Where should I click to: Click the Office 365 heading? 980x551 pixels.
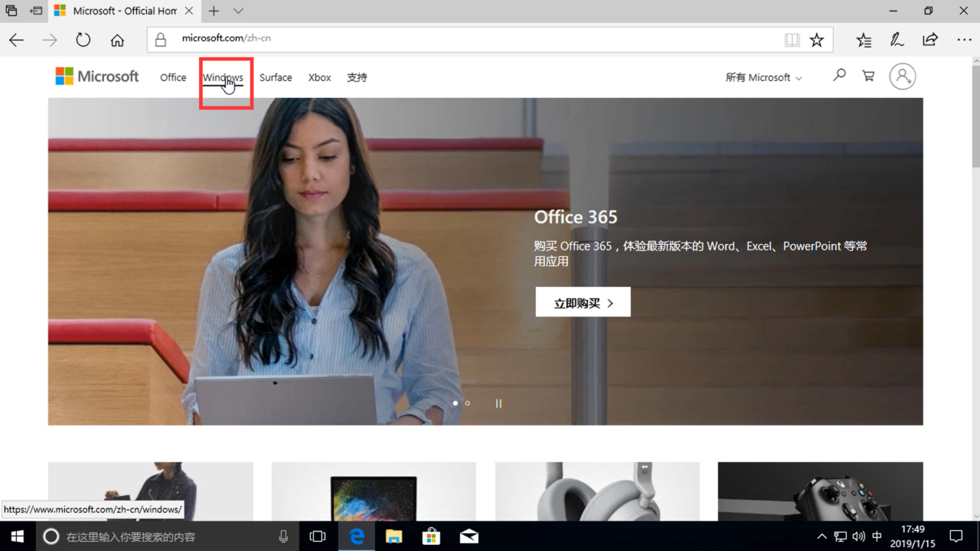576,217
